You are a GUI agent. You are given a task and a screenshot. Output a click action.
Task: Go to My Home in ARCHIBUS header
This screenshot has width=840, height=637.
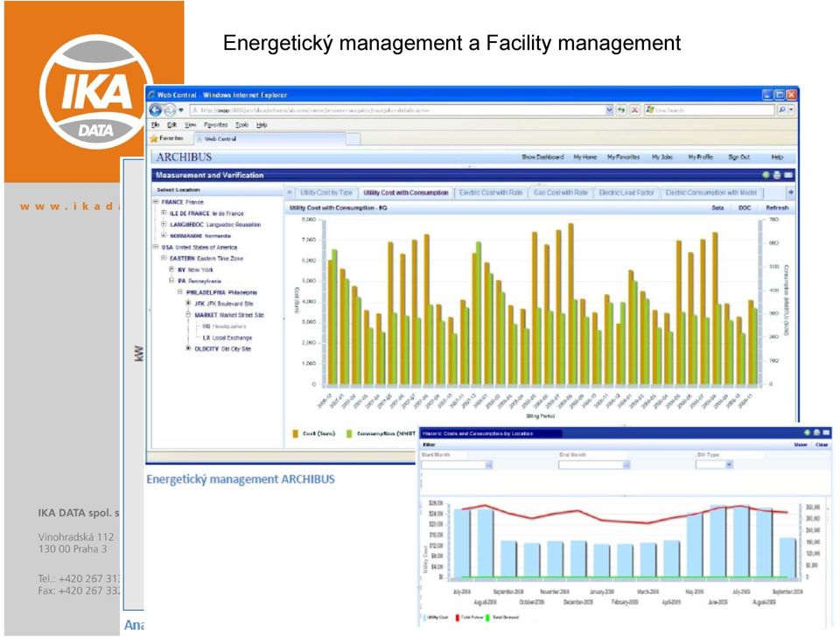coord(585,157)
